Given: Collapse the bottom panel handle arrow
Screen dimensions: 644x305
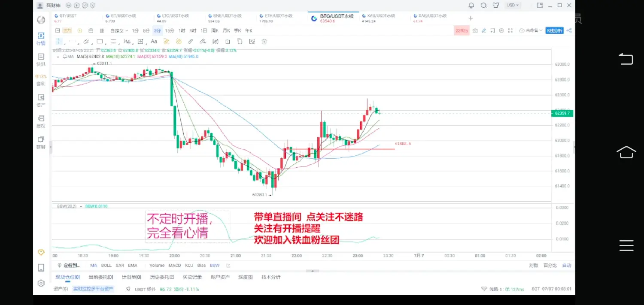Looking at the screenshot, I should click(313, 271).
